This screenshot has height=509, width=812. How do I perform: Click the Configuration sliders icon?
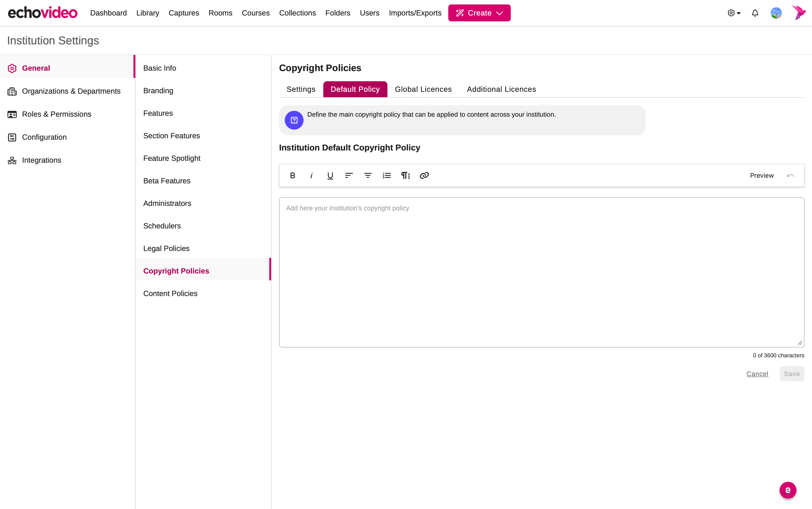(x=12, y=137)
